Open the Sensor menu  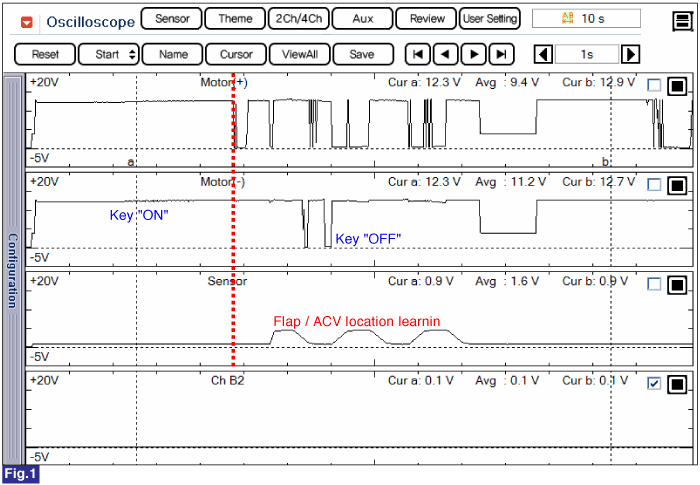click(x=172, y=19)
